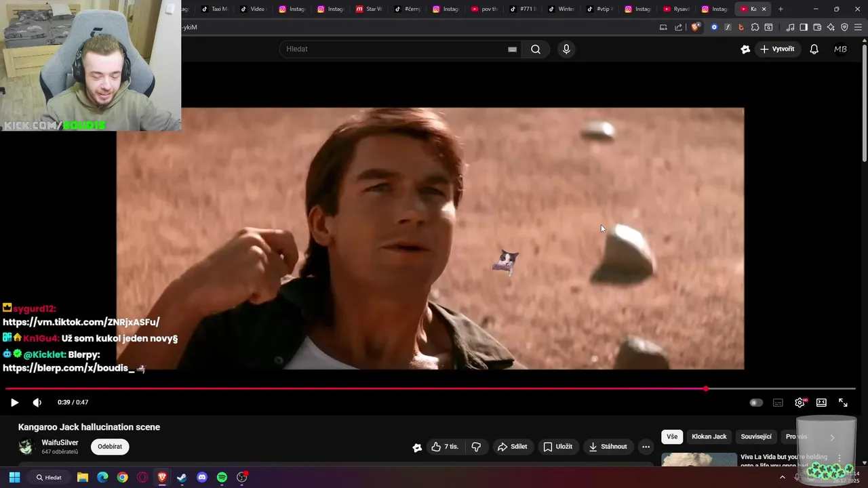The width and height of the screenshot is (868, 488).
Task: Open the vm.tiktok.com link in chat
Action: tap(81, 323)
